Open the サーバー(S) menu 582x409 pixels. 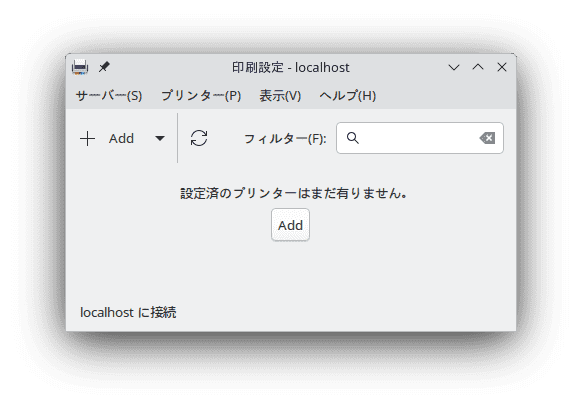109,96
